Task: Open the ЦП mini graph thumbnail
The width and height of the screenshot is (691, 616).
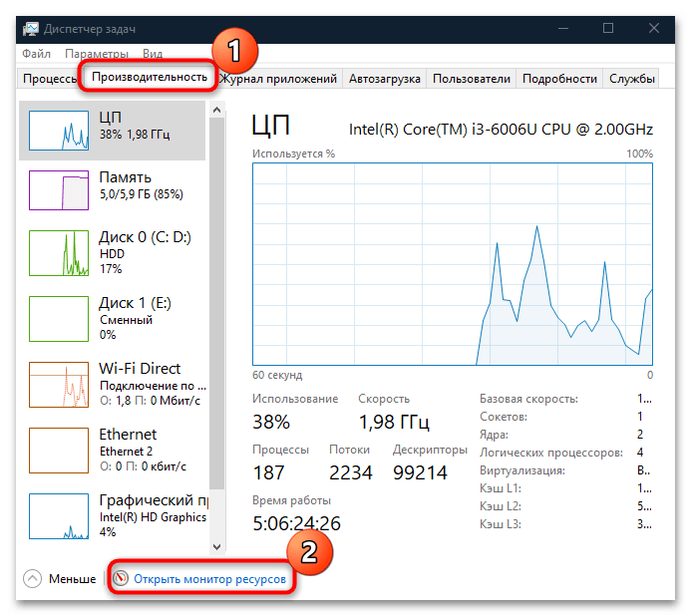Action: [59, 131]
